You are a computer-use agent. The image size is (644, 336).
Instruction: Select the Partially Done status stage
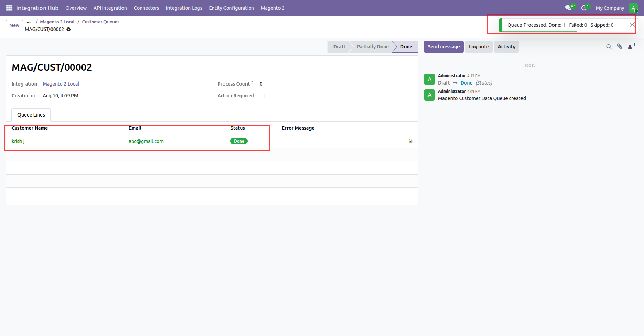pyautogui.click(x=372, y=47)
